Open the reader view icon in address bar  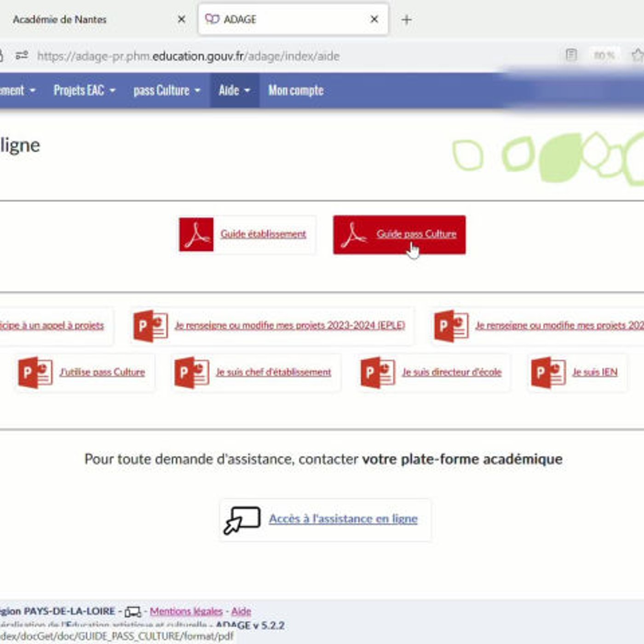tap(571, 55)
